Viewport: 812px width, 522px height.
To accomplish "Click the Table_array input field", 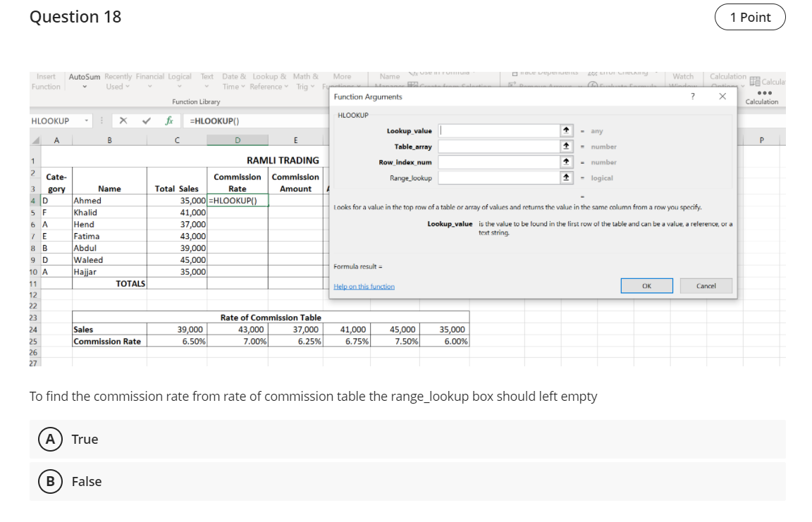I will [x=498, y=147].
